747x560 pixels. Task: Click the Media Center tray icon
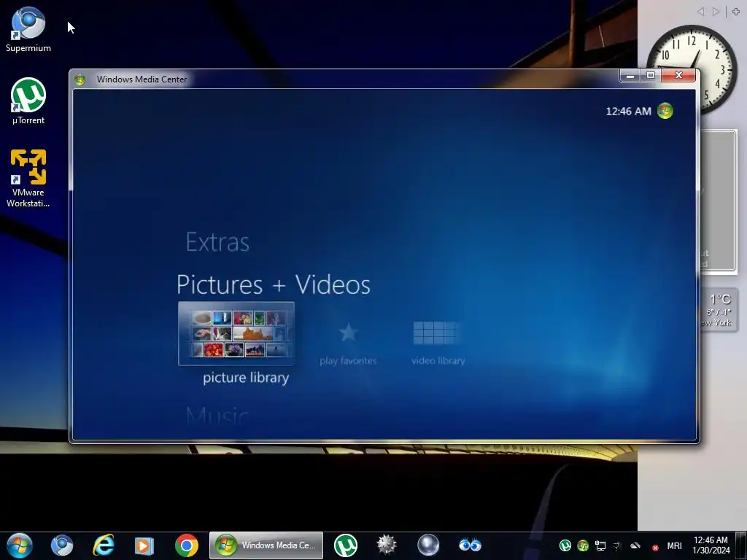(583, 545)
